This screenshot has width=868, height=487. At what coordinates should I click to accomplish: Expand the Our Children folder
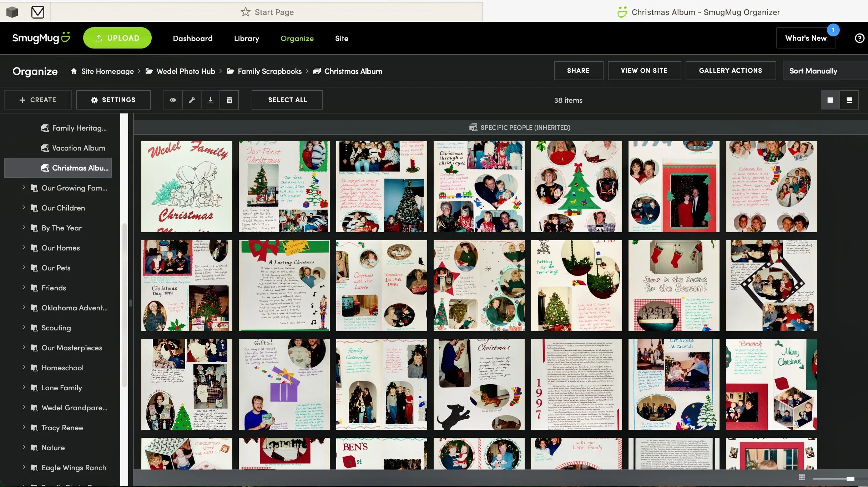click(x=24, y=208)
